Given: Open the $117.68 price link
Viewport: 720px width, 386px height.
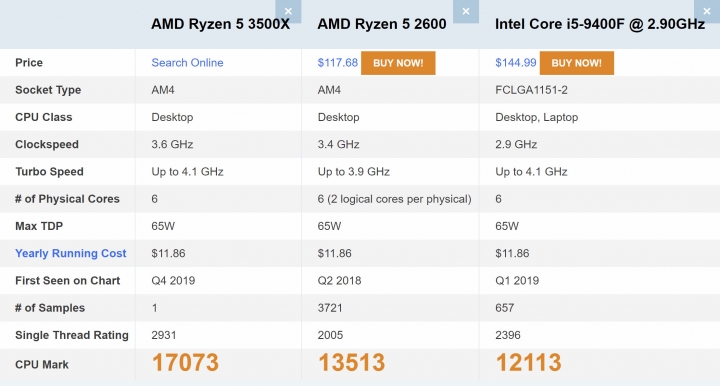Looking at the screenshot, I should click(338, 62).
